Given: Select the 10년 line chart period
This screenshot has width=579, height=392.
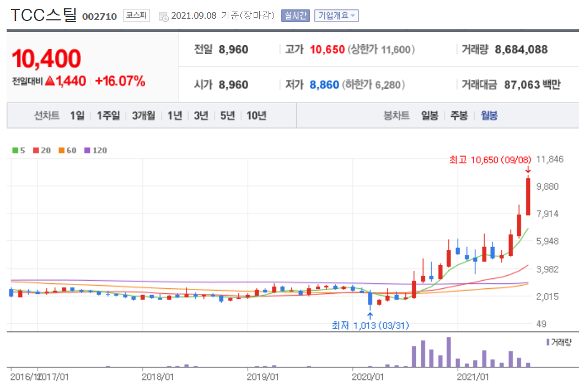Looking at the screenshot, I should point(256,116).
